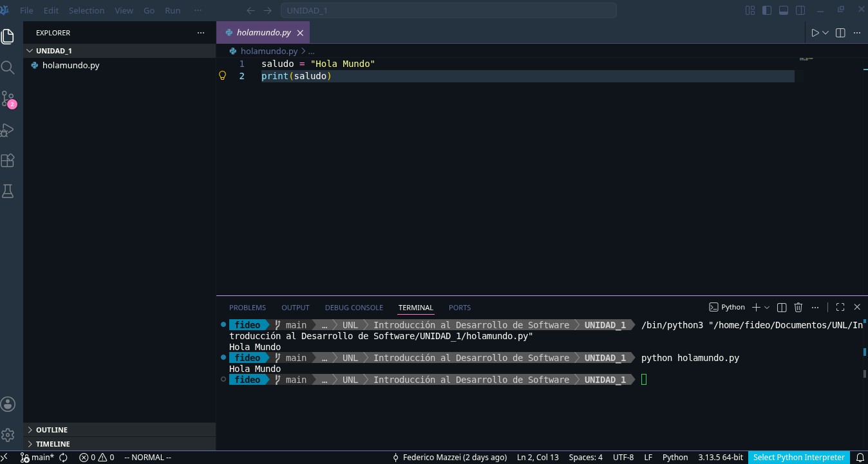The height and width of the screenshot is (464, 868).
Task: Close the terminal panel
Action: coord(857,307)
